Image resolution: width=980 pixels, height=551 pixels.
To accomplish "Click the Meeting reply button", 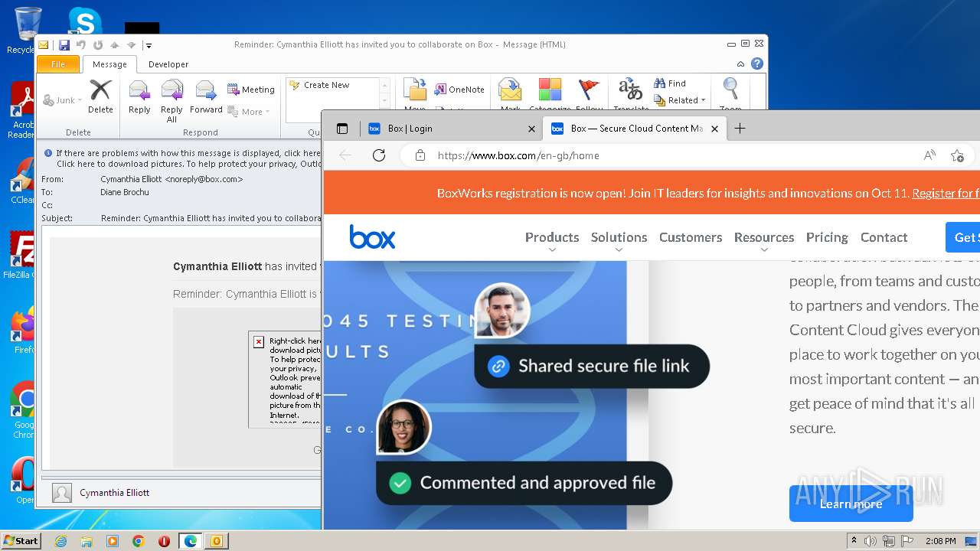I will (x=251, y=90).
